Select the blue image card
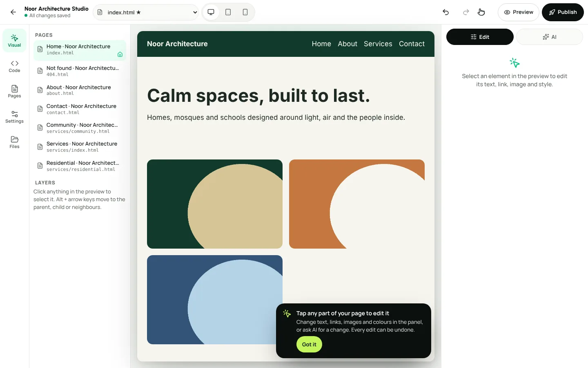 coord(215,300)
